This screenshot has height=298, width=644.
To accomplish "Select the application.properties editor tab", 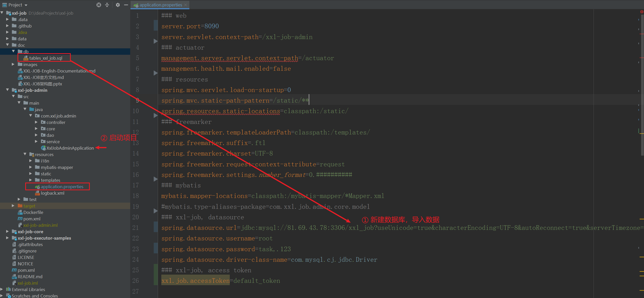I will (161, 5).
